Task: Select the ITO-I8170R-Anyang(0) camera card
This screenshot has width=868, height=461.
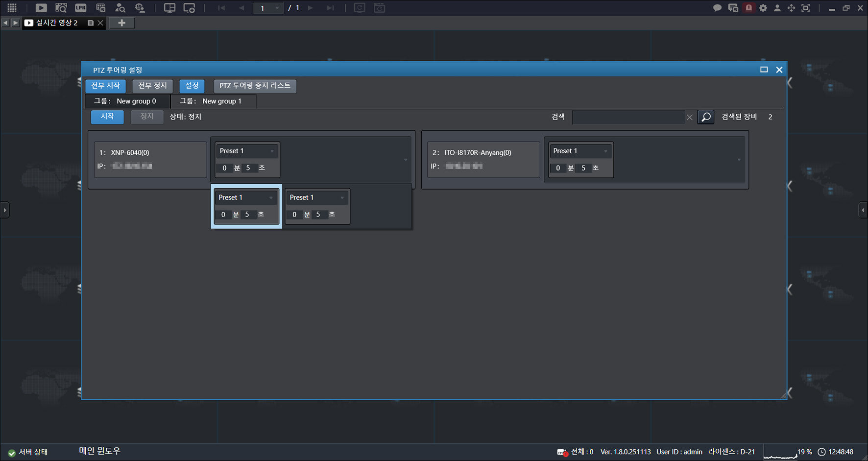Action: pyautogui.click(x=483, y=160)
